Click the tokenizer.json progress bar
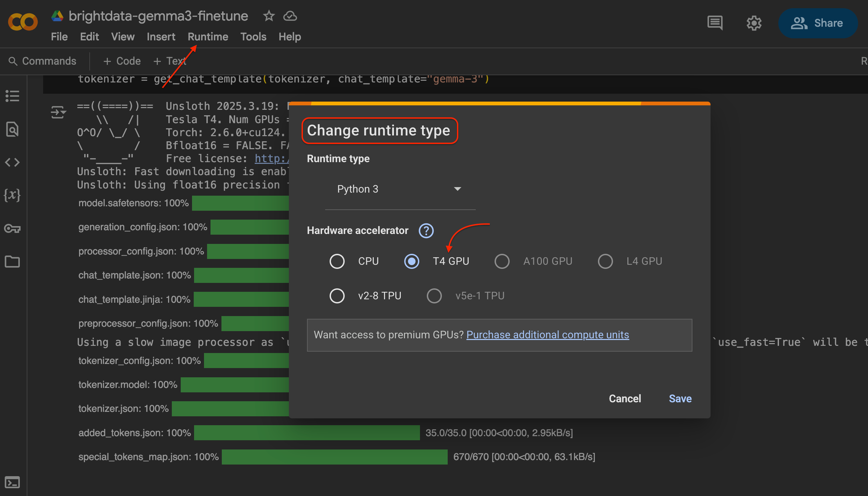The height and width of the screenshot is (496, 868). point(230,409)
